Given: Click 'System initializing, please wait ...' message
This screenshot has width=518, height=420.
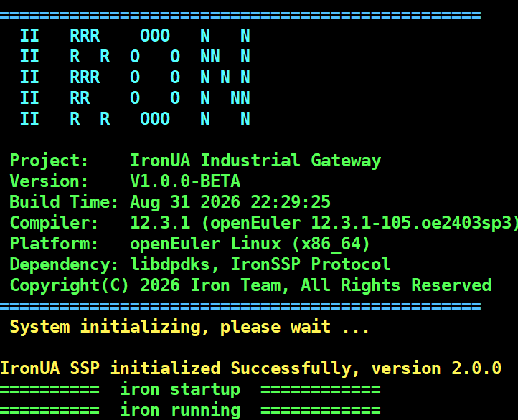Looking at the screenshot, I should tap(189, 327).
